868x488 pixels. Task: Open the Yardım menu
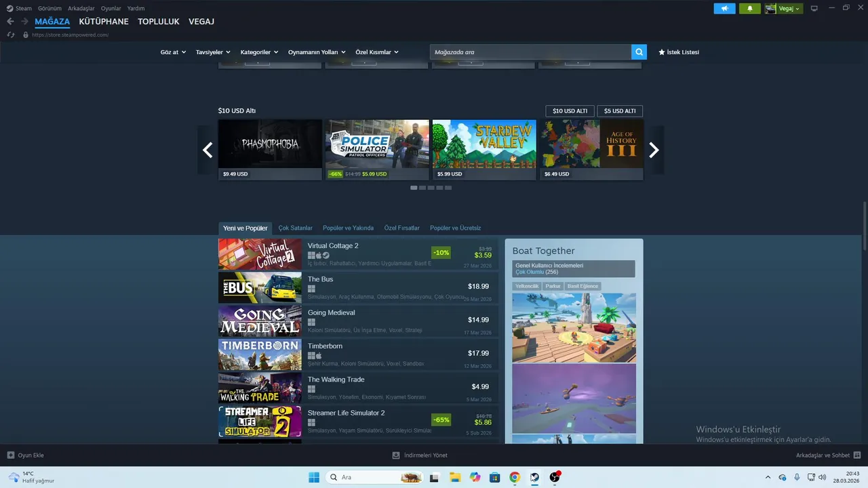(x=136, y=9)
